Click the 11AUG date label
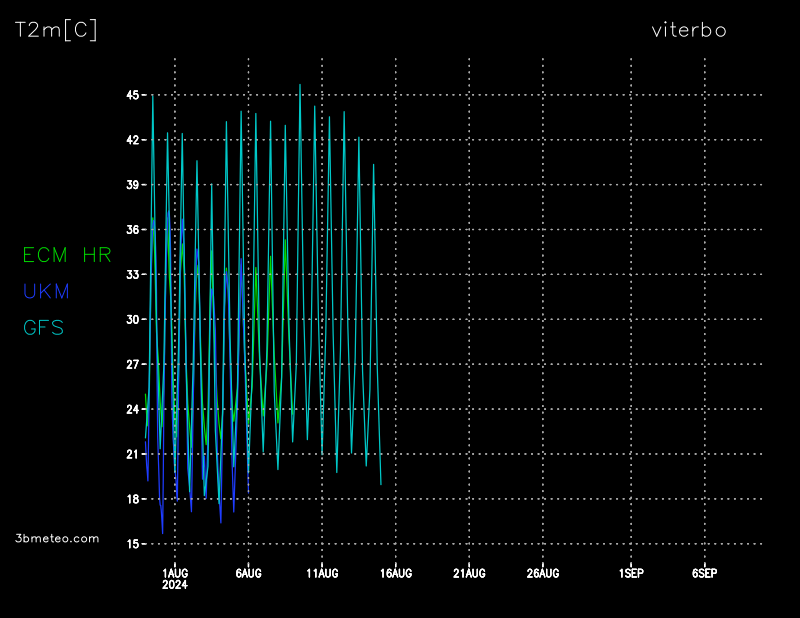Screen dimensions: 800x618 click(x=322, y=573)
